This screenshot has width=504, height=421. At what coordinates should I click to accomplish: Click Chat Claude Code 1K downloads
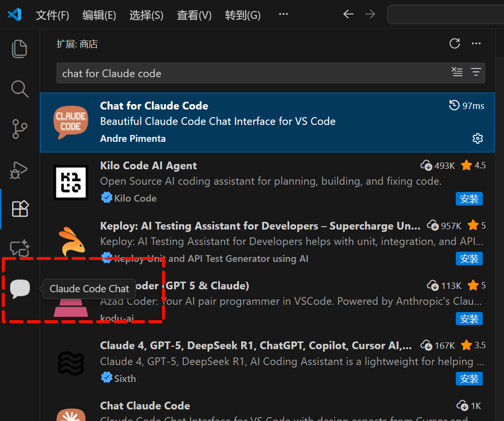[x=469, y=406]
